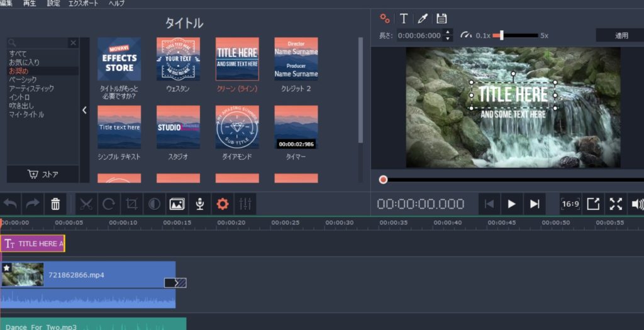
Task: Click the microphone record audio icon
Action: [199, 204]
